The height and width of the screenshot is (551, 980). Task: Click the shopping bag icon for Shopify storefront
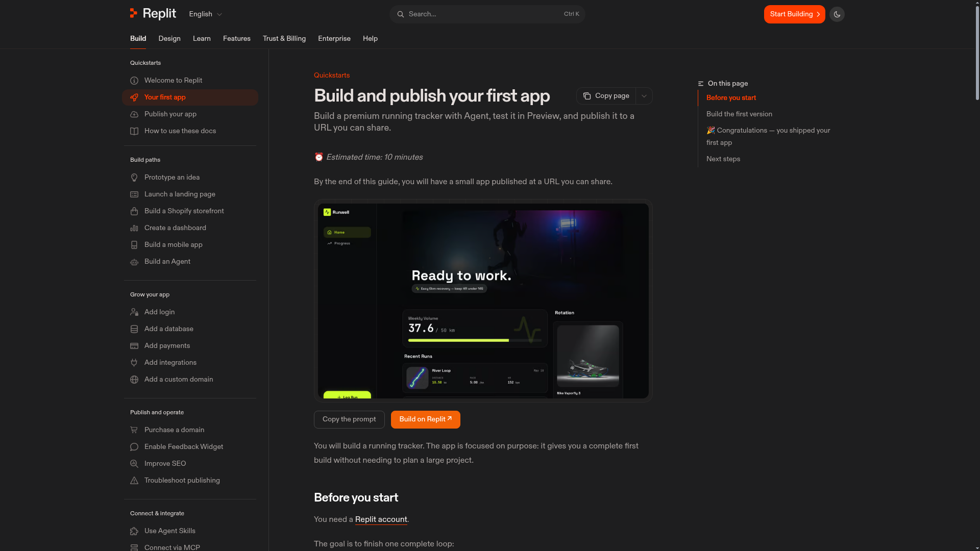point(134,211)
